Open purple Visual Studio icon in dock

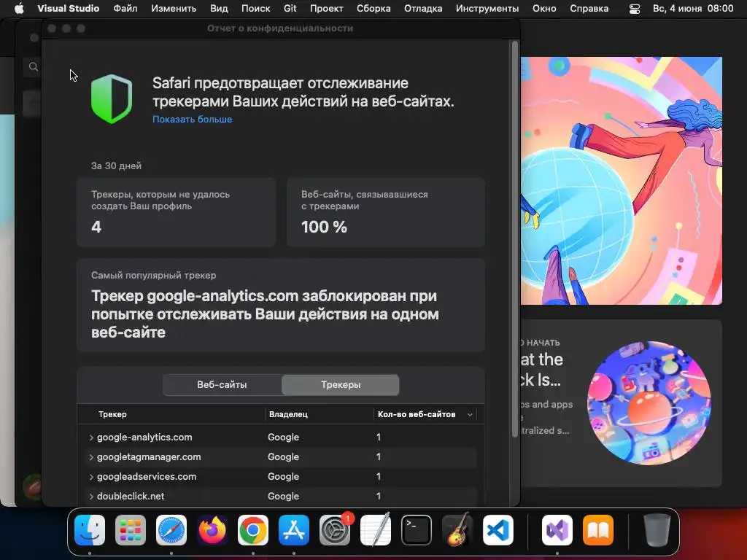(x=557, y=530)
